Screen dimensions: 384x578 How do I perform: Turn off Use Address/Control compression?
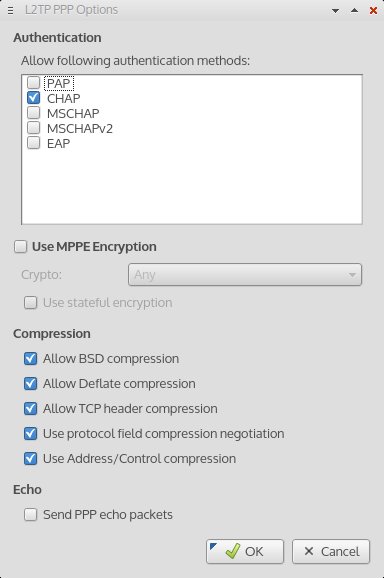click(x=31, y=459)
